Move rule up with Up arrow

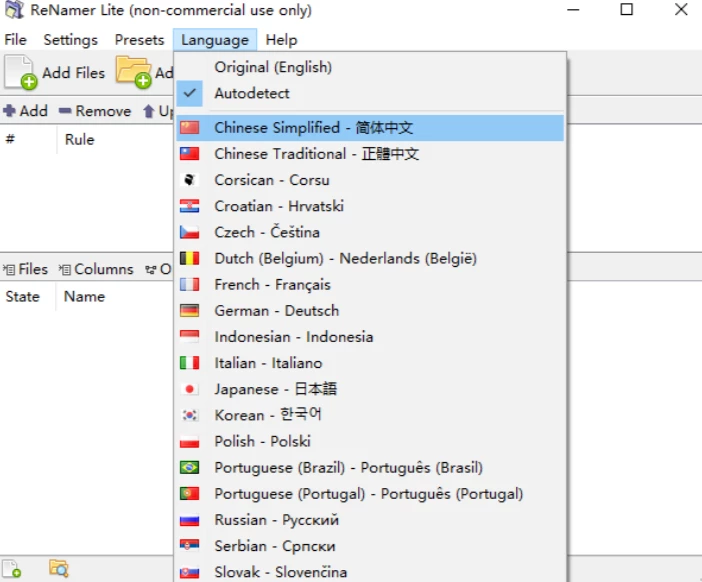click(x=158, y=111)
